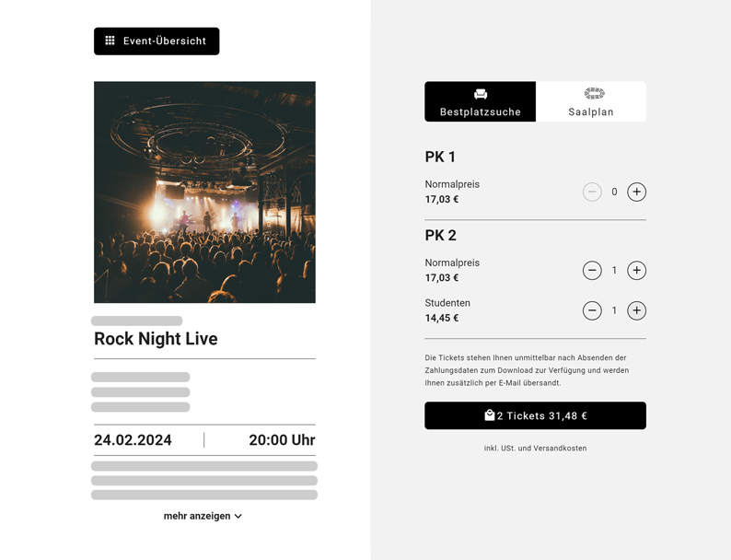Screen dimensions: 731x560
Task: Open the Event-Übersicht overview button
Action: [x=157, y=41]
